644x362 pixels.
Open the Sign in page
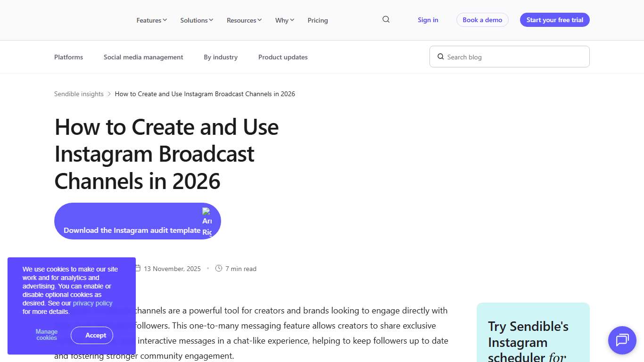click(428, 20)
